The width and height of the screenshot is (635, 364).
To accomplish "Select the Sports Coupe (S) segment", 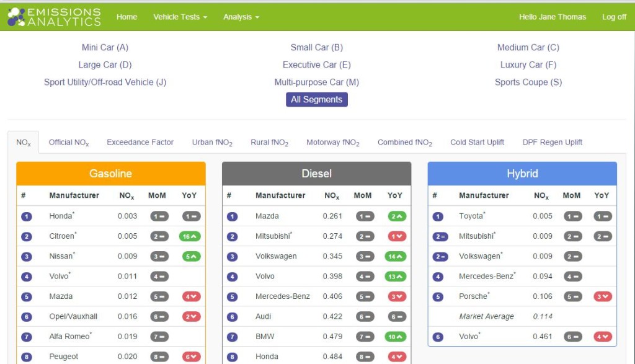I will 528,82.
